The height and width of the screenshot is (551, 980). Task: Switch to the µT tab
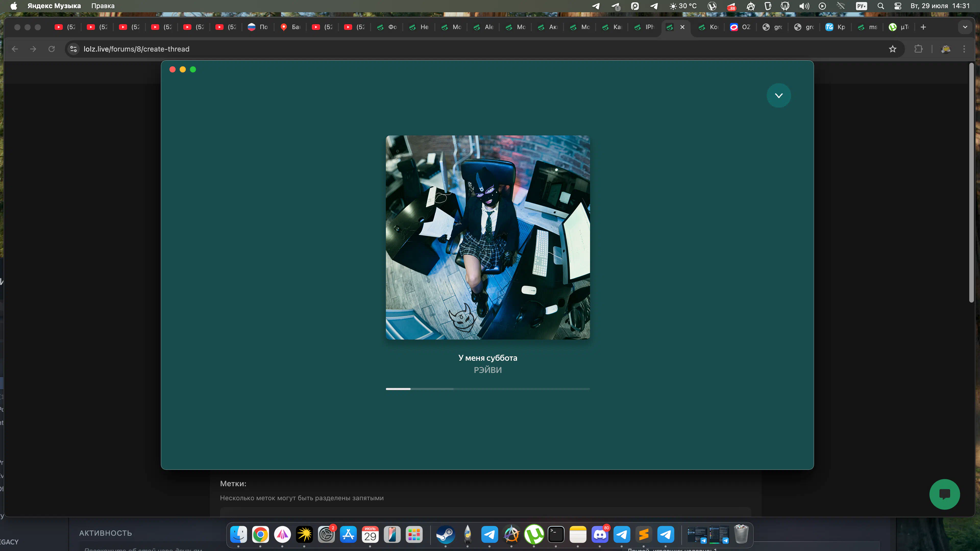point(899,27)
